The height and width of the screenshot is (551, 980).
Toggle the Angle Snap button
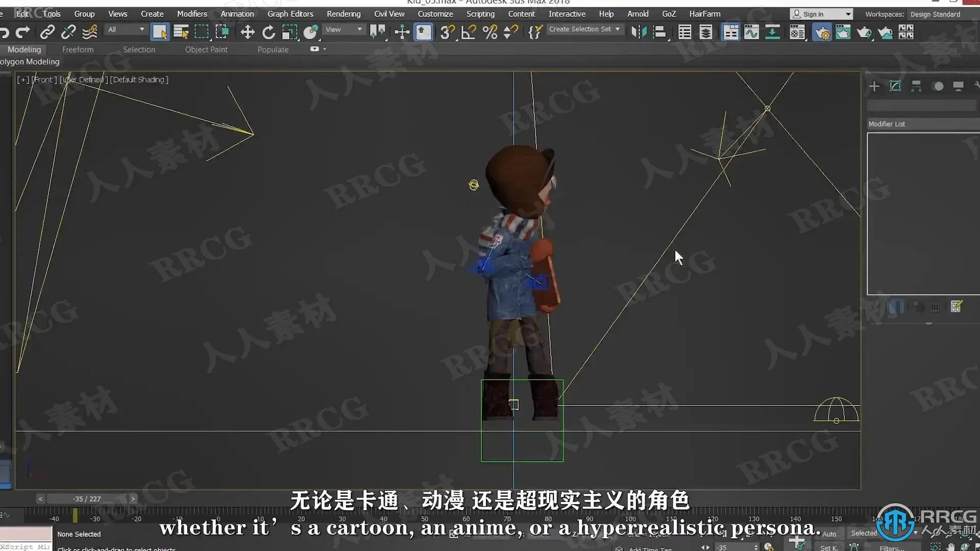469,33
